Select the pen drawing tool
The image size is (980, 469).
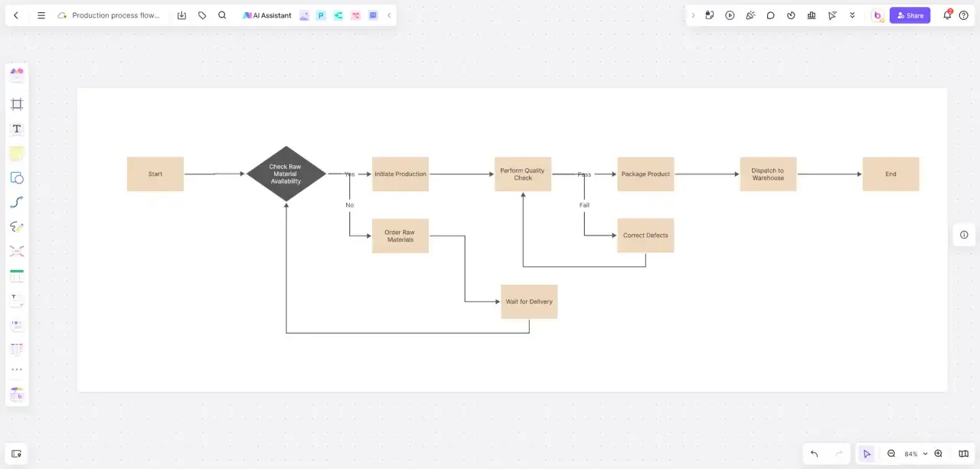[x=17, y=226]
